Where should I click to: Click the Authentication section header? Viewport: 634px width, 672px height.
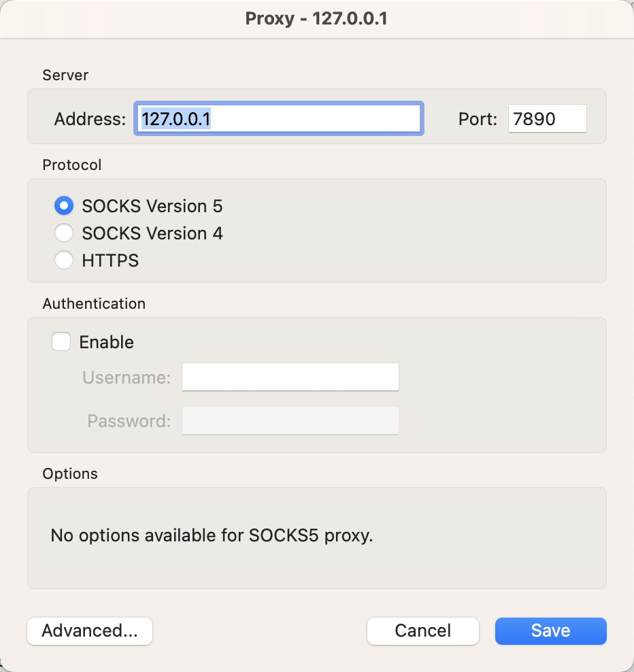[x=94, y=304]
